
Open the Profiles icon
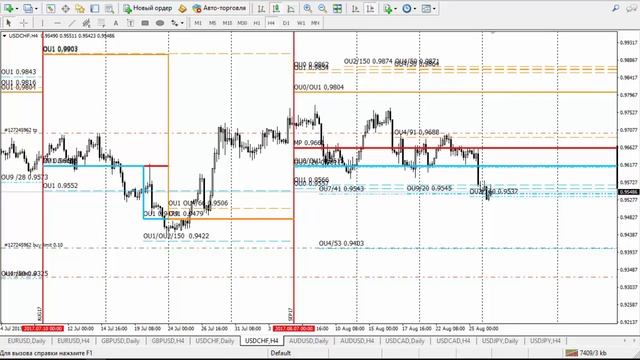[27, 8]
